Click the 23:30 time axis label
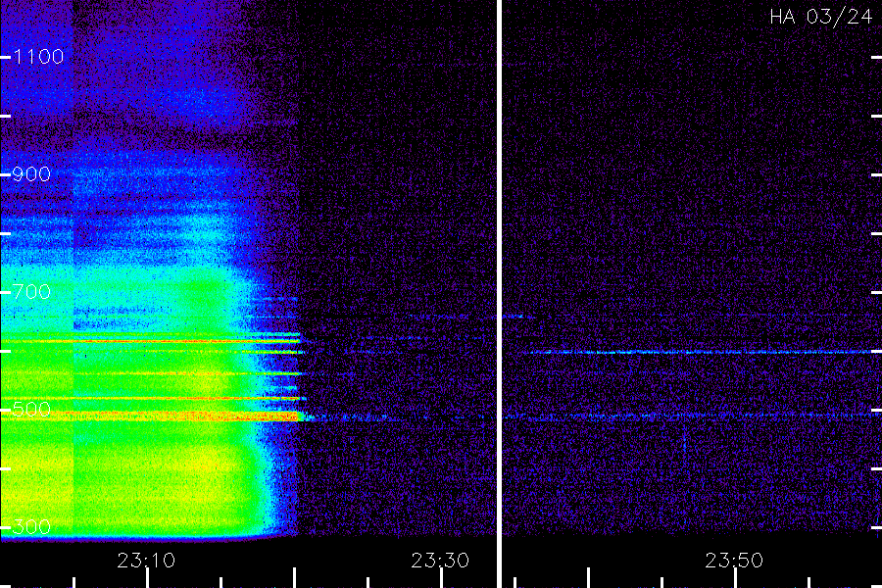Viewport: 882px width, 588px height. (440, 561)
